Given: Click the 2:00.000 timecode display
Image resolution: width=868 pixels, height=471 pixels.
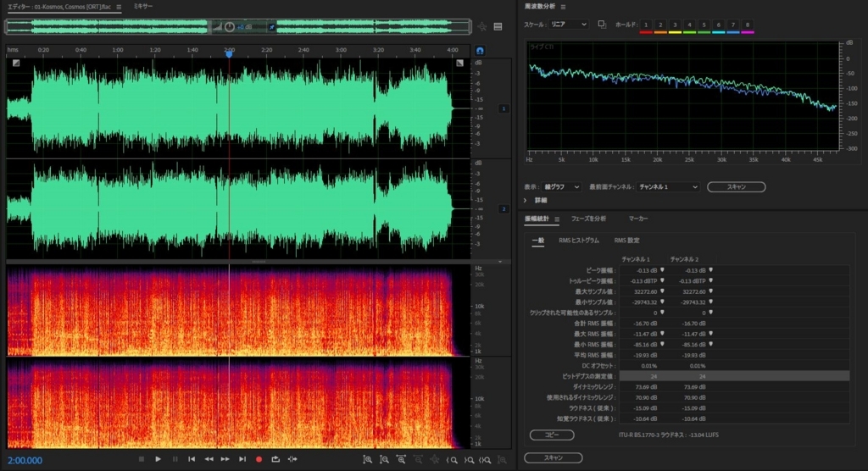Looking at the screenshot, I should pyautogui.click(x=25, y=461).
